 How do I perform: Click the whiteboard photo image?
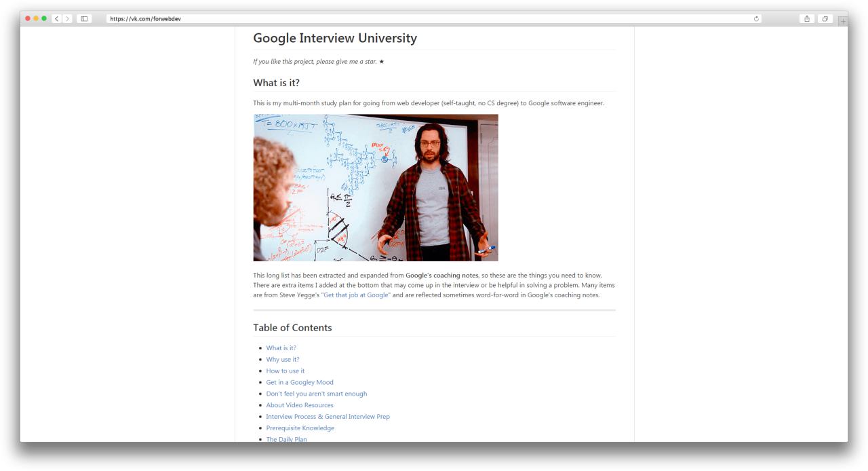(376, 187)
